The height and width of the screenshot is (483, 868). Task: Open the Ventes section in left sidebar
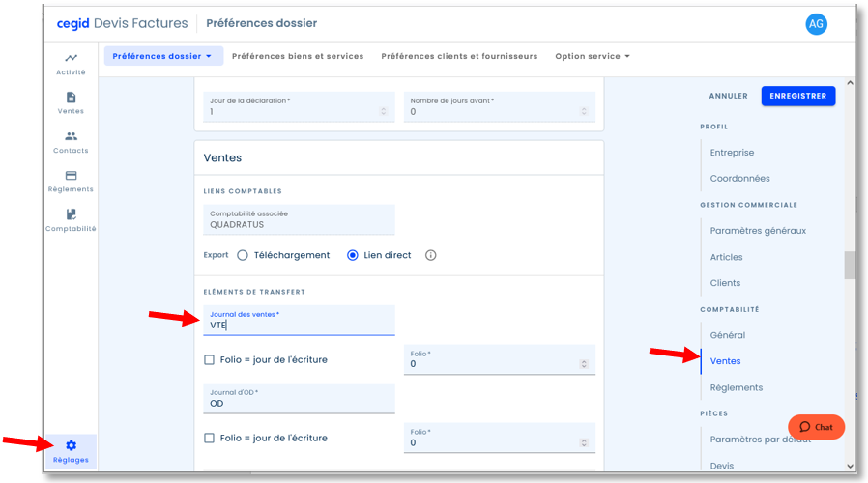[71, 103]
